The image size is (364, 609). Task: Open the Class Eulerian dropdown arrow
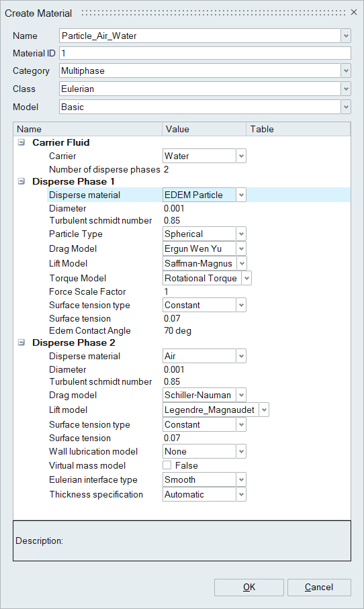coord(346,89)
